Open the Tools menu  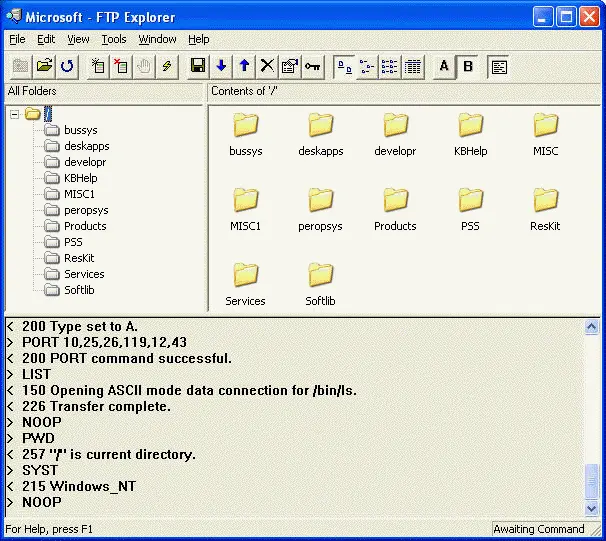click(114, 39)
